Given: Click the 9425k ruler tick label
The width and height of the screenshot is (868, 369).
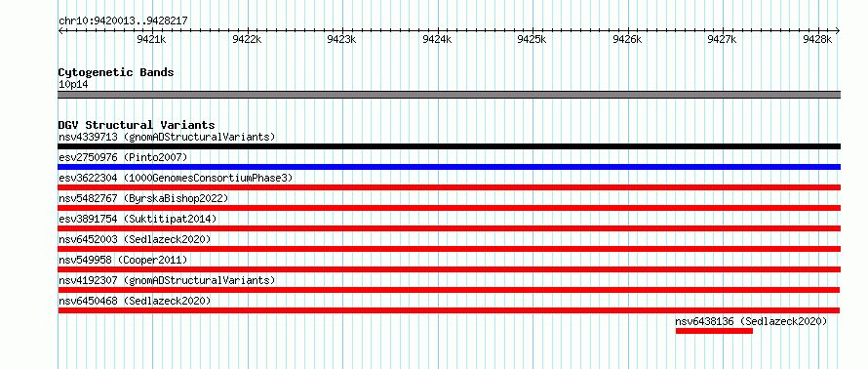Looking at the screenshot, I should click(x=532, y=39).
